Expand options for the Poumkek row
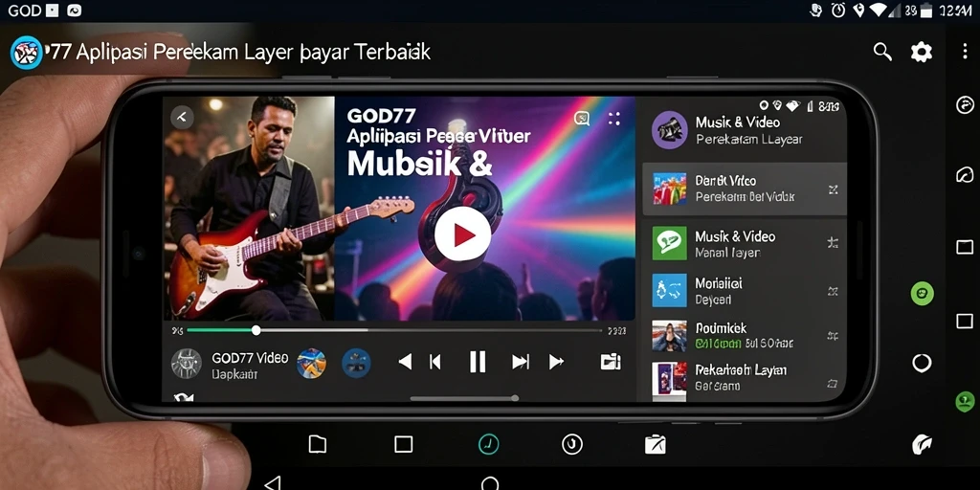The image size is (980, 490). pos(833,336)
